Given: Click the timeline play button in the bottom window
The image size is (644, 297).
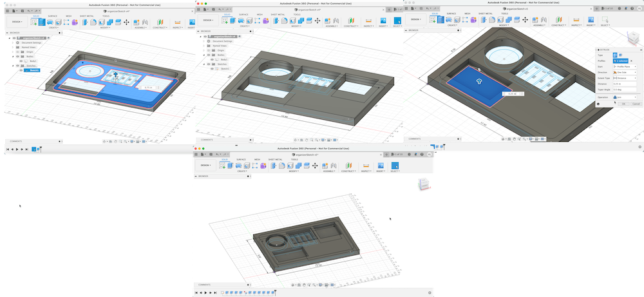Looking at the screenshot, I should click(206, 292).
